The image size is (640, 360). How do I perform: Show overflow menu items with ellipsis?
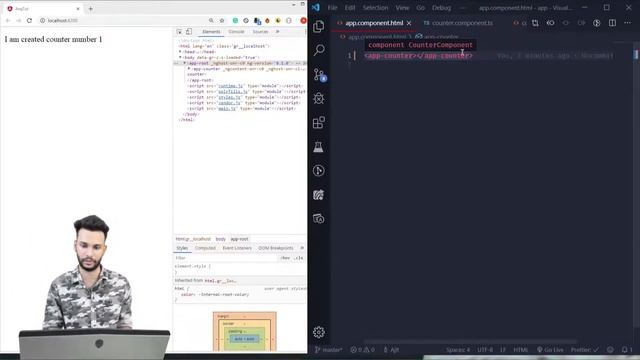pos(462,8)
